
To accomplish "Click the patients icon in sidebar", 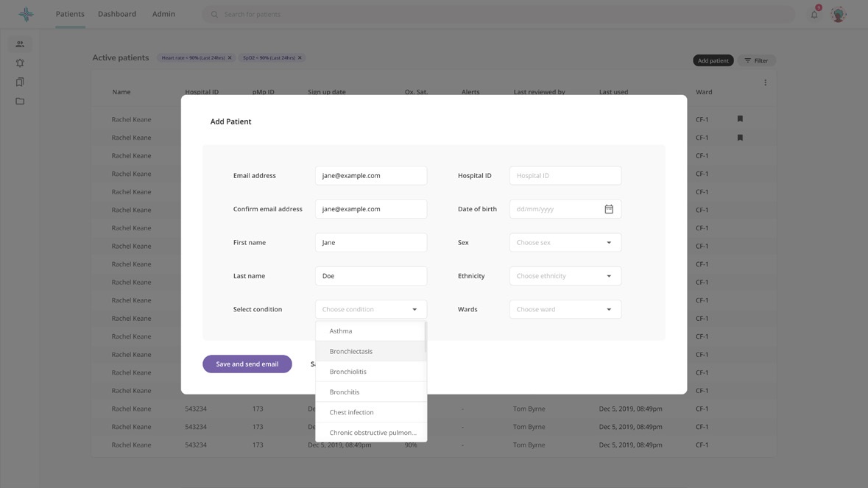I will point(20,44).
